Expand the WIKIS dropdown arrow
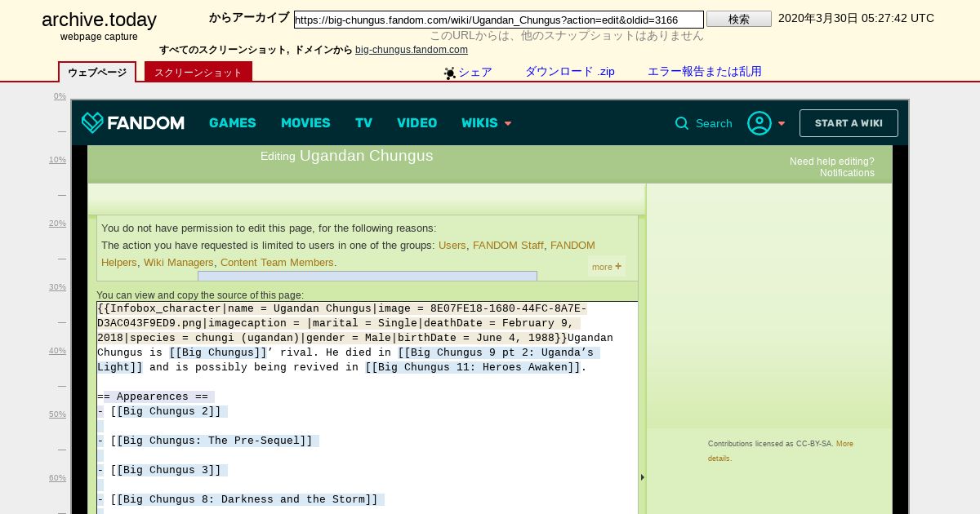 [x=508, y=124]
